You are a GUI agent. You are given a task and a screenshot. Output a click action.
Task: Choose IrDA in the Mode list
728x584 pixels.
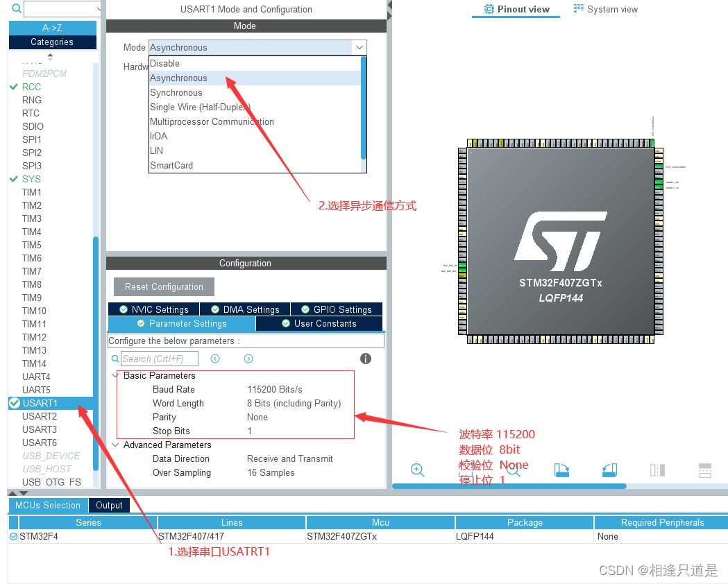pos(255,137)
